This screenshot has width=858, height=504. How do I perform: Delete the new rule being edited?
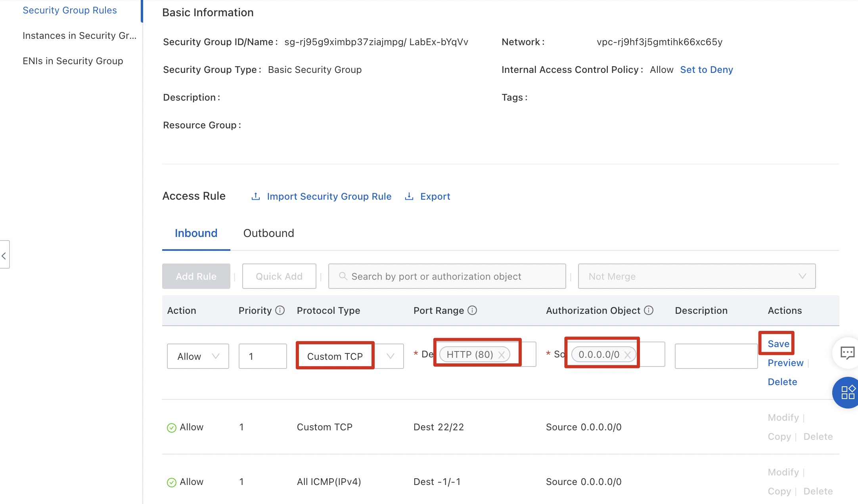tap(782, 382)
